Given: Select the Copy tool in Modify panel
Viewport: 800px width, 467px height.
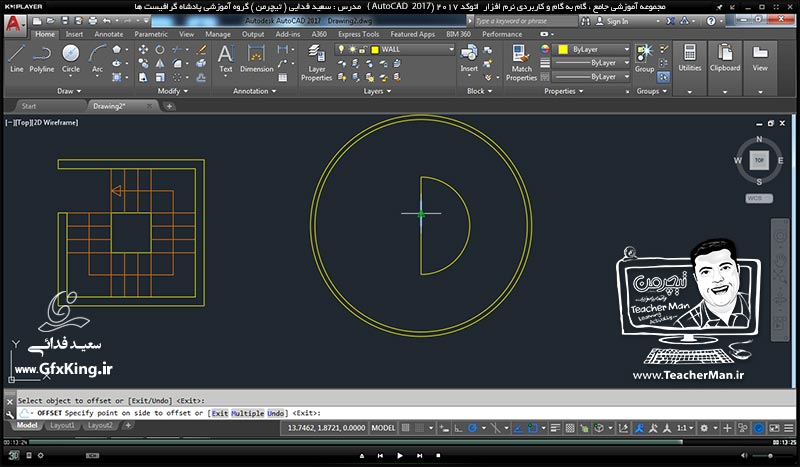Looking at the screenshot, I should tap(143, 63).
